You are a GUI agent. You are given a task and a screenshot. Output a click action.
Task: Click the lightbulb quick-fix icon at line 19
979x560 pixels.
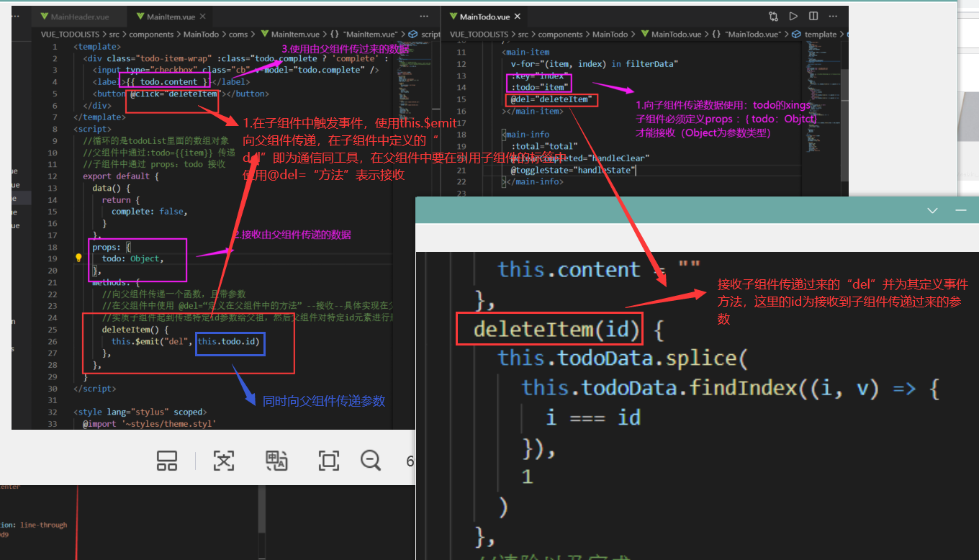pos(78,258)
